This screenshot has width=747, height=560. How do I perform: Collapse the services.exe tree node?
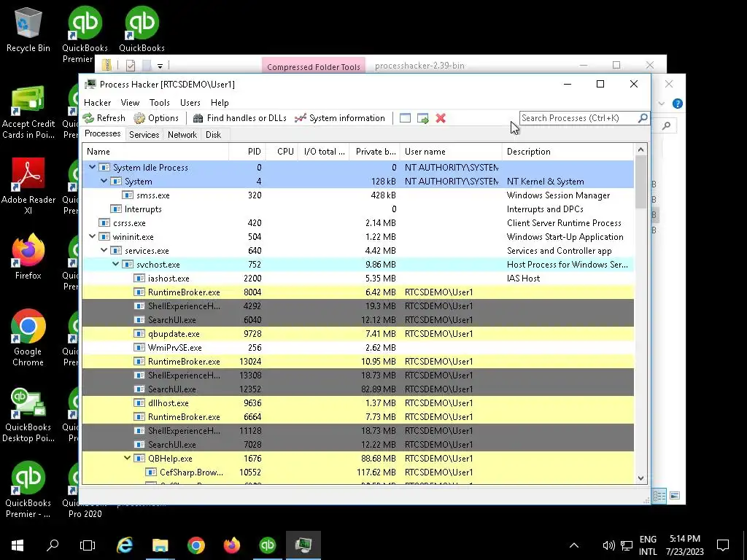pos(104,250)
